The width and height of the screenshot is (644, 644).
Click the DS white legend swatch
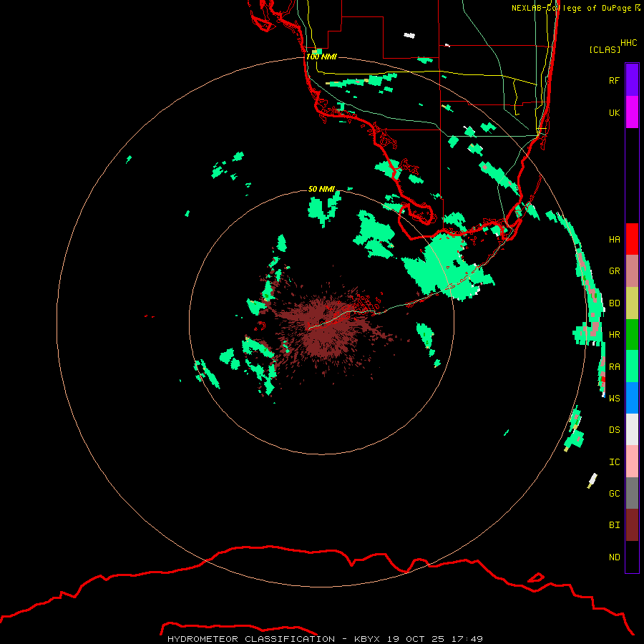pos(632,429)
